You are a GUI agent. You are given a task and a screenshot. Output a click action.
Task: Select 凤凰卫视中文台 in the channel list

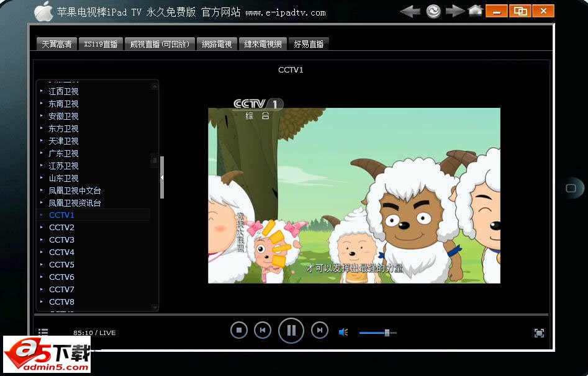tap(75, 190)
